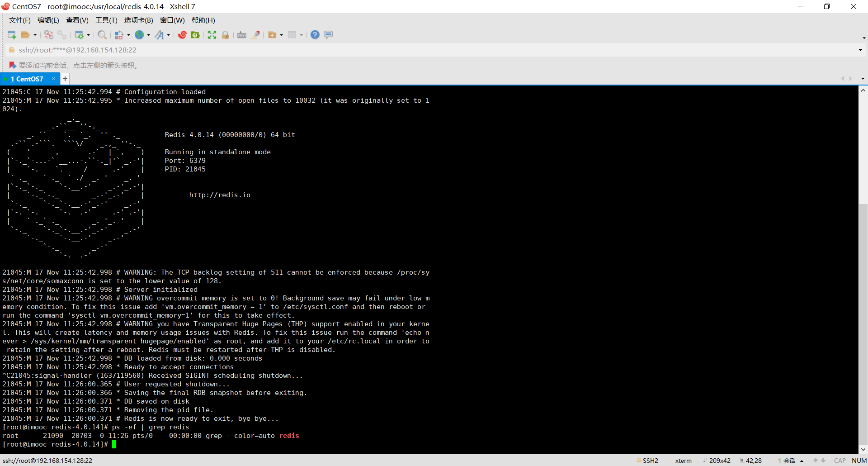
Task: Click the lock screen padlock icon
Action: (x=225, y=35)
